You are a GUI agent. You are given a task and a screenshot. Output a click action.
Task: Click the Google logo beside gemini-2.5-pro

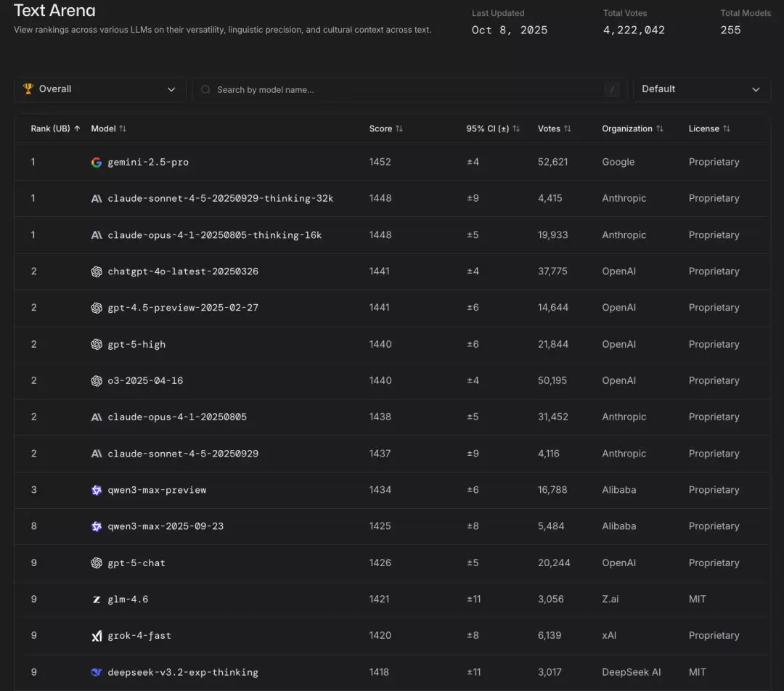[x=97, y=162]
